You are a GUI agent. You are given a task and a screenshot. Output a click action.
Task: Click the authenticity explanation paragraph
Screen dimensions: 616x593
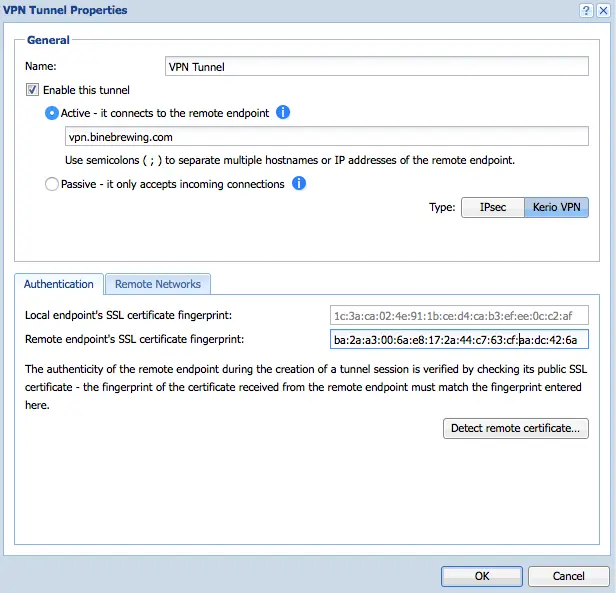[306, 387]
